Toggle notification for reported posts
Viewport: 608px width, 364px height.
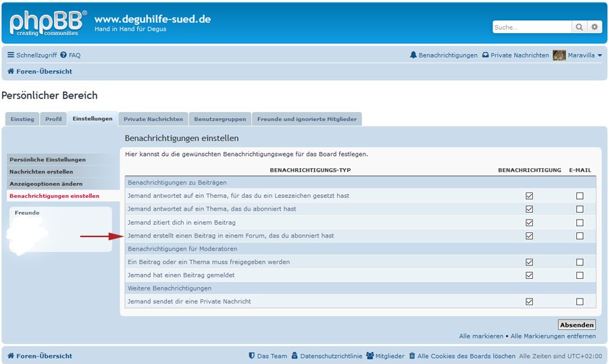(529, 276)
